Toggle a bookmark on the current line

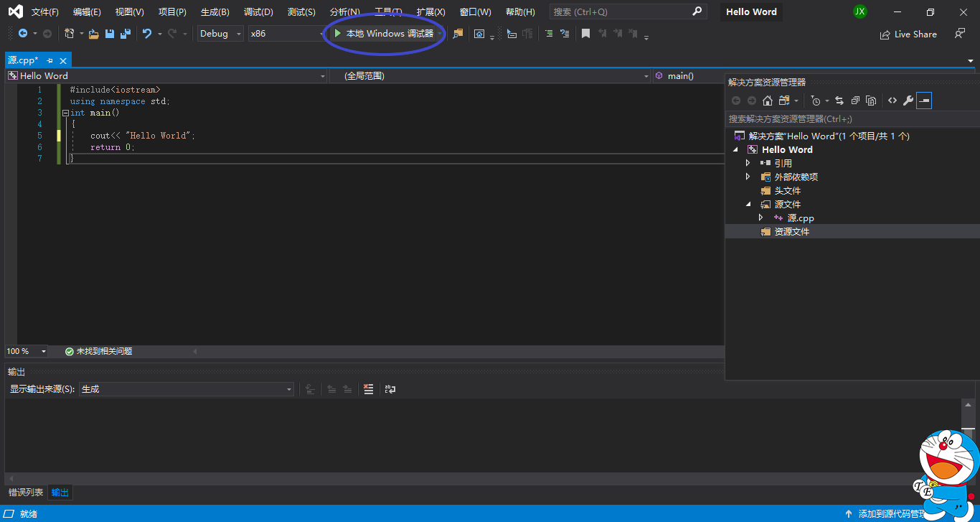pyautogui.click(x=585, y=33)
